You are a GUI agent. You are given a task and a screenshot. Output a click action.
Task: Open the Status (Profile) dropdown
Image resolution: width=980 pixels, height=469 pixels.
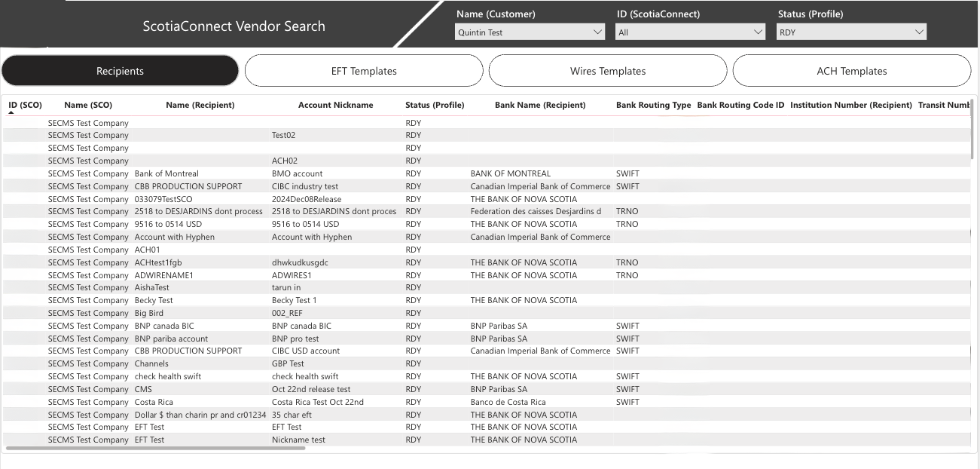click(x=851, y=32)
